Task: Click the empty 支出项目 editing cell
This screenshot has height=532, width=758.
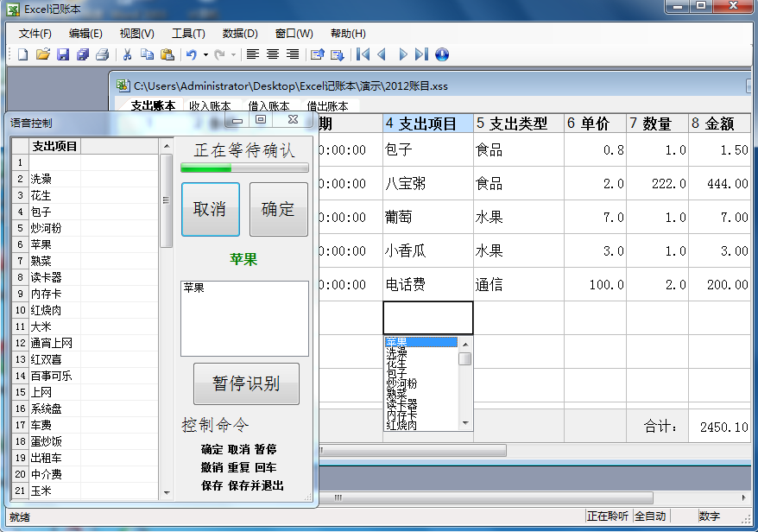Action: pos(428,318)
